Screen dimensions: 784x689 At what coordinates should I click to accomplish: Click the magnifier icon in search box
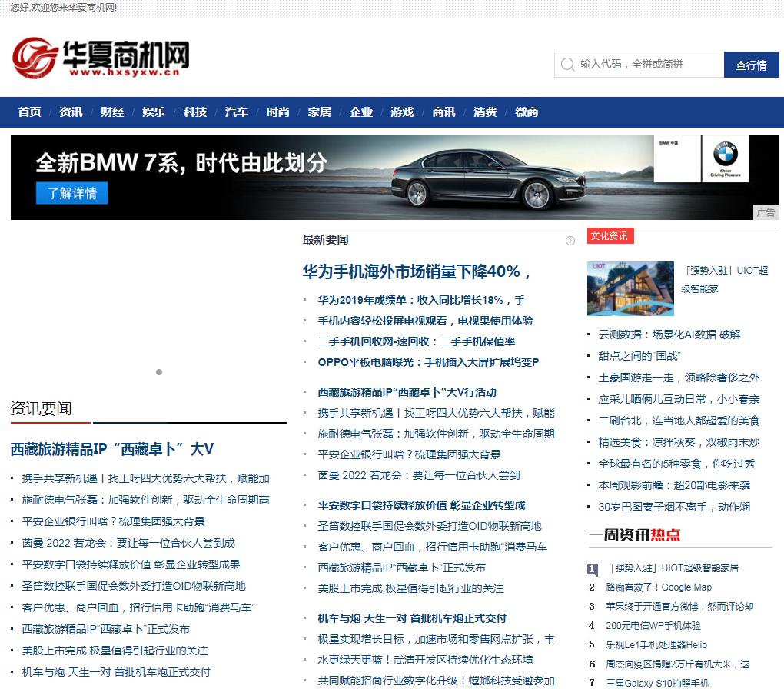[567, 65]
